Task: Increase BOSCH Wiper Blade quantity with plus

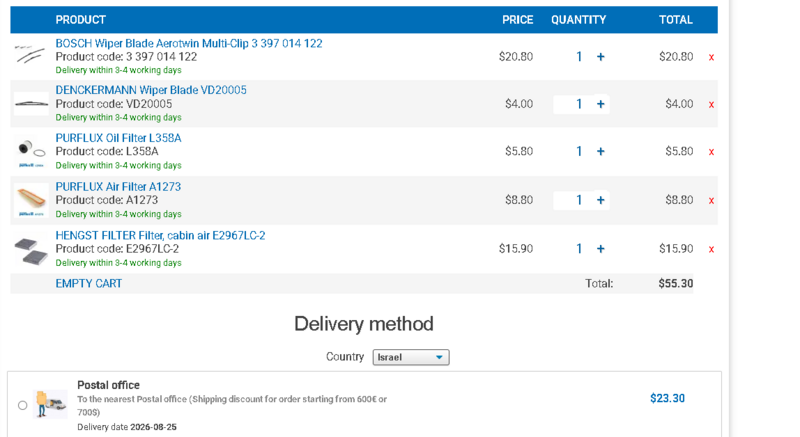Action: click(x=601, y=57)
